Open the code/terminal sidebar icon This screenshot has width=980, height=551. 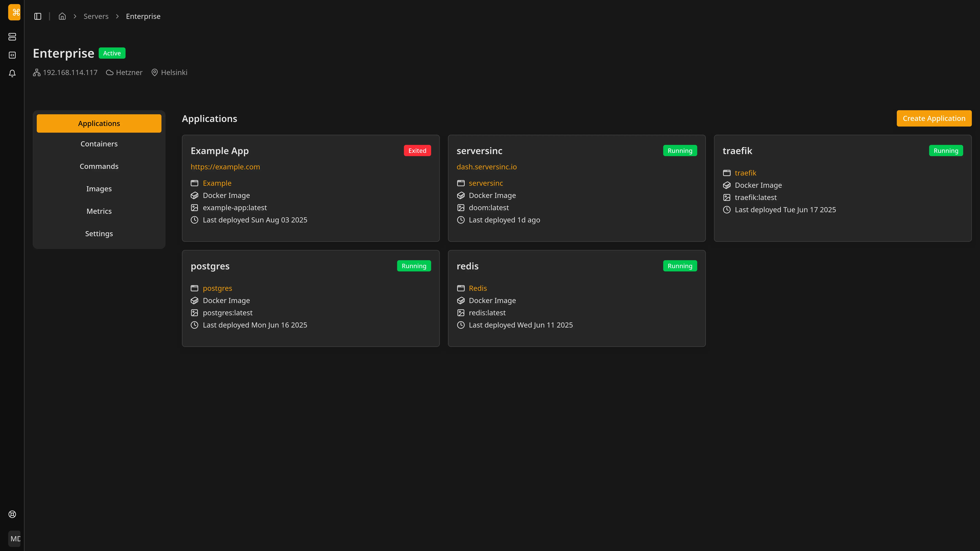[x=12, y=55]
